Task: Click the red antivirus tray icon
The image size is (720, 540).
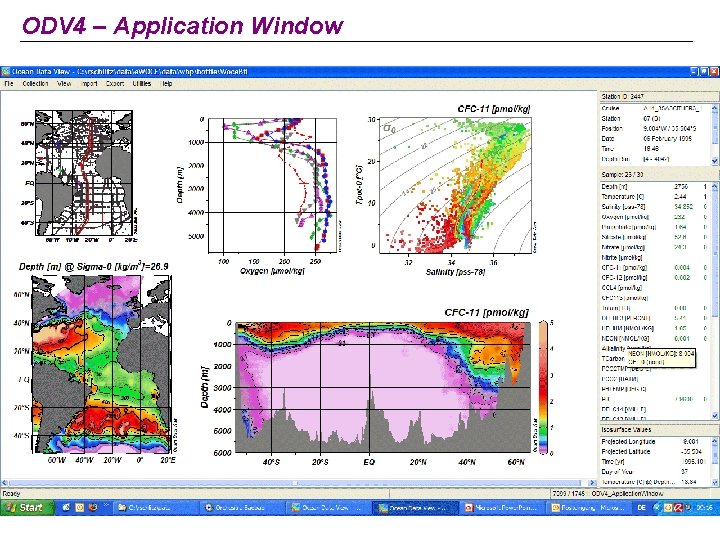Action: (678, 507)
